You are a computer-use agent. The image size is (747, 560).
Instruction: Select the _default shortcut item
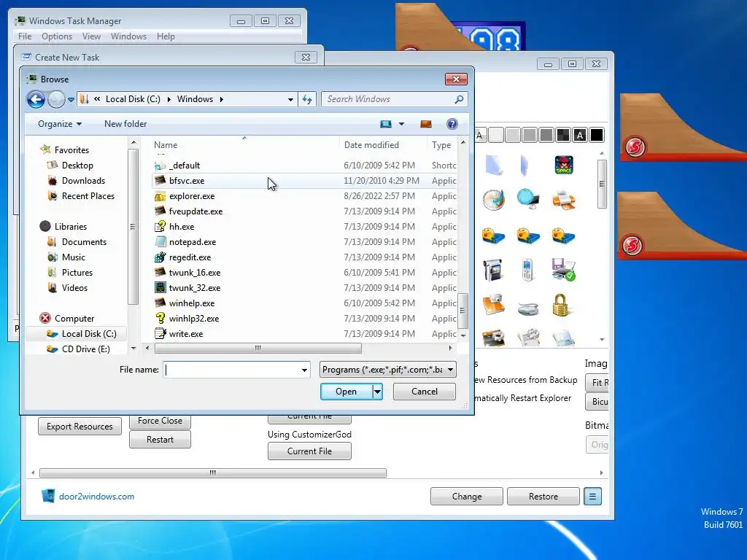304,166
